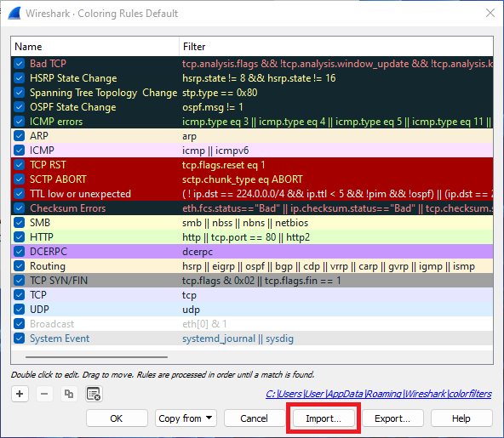Uncheck the Bad TCP rule checkbox
The width and height of the screenshot is (504, 438).
pos(20,64)
